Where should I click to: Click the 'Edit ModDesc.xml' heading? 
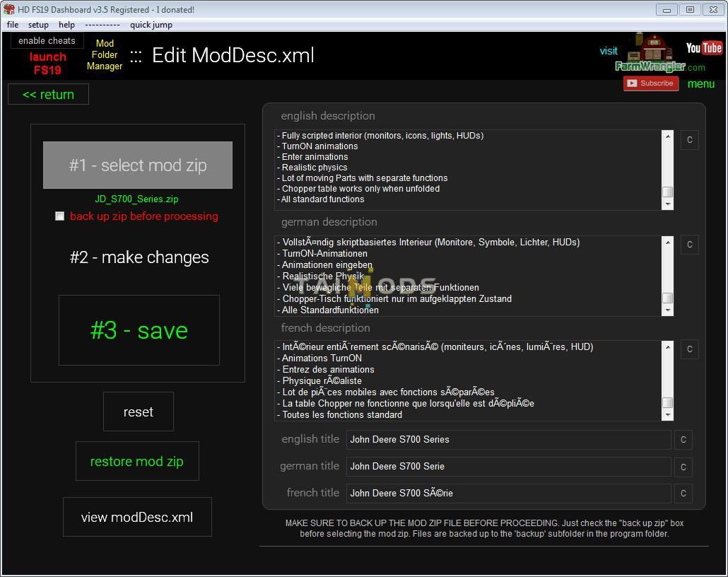tap(233, 55)
